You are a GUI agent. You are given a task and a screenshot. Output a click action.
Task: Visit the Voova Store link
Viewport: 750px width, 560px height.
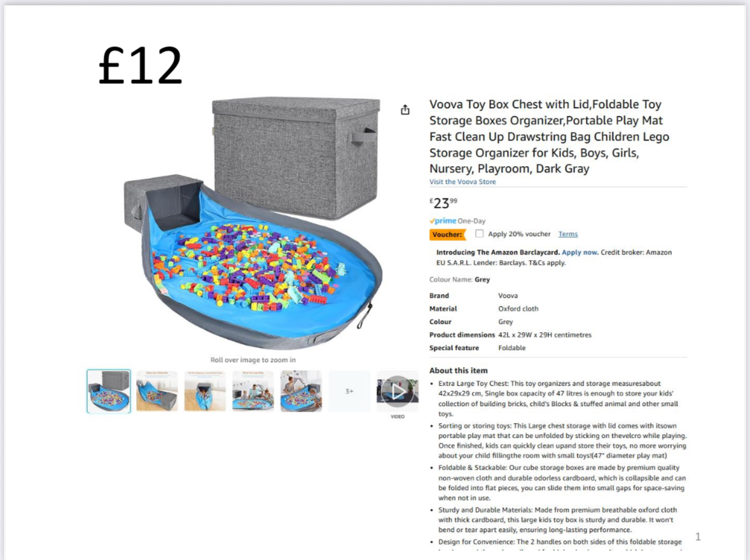coord(462,182)
